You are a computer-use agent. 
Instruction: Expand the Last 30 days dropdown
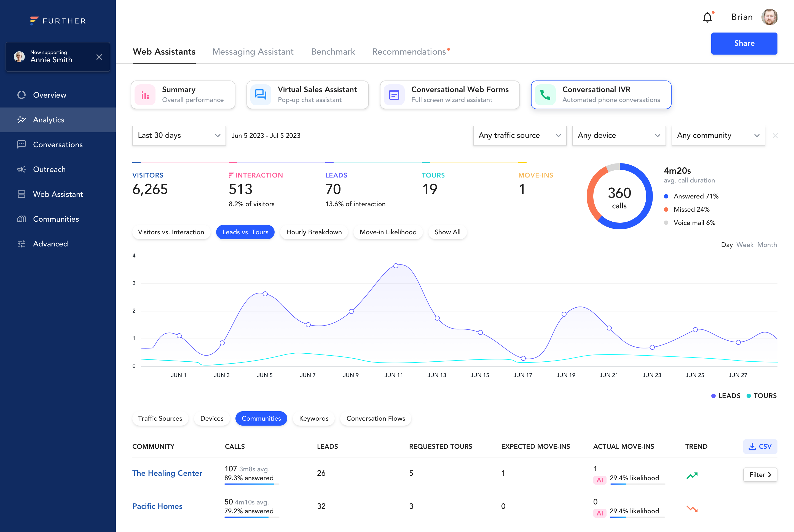pos(179,135)
